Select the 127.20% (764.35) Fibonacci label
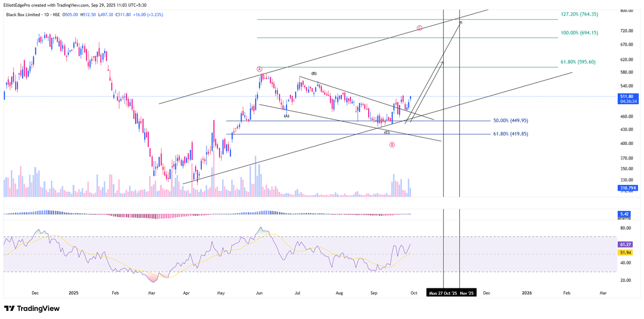The height and width of the screenshot is (319, 644). tap(579, 14)
